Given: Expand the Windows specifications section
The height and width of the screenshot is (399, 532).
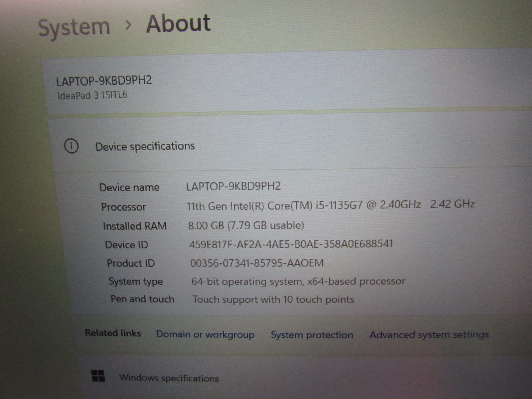Looking at the screenshot, I should [169, 378].
